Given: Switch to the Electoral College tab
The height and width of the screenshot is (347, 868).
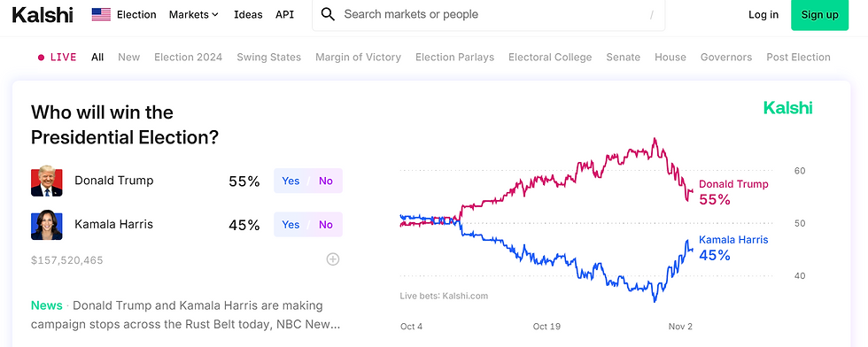Looking at the screenshot, I should [550, 57].
